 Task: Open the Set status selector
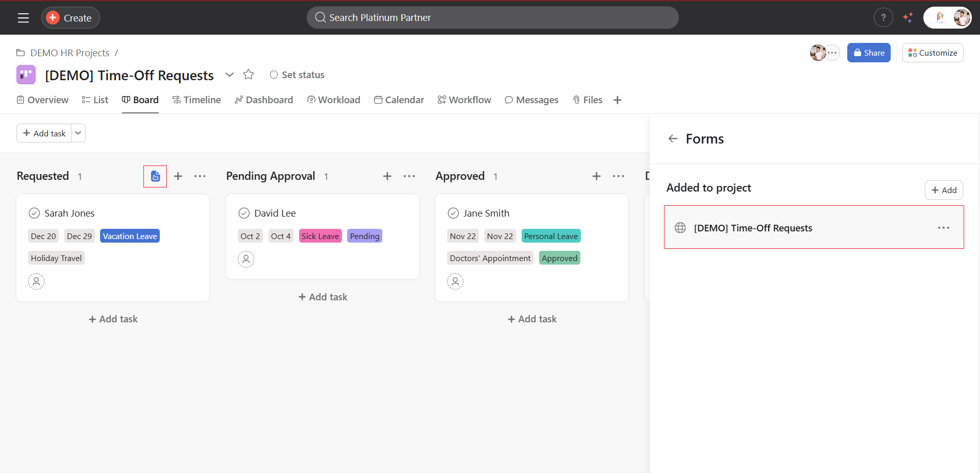tap(297, 75)
